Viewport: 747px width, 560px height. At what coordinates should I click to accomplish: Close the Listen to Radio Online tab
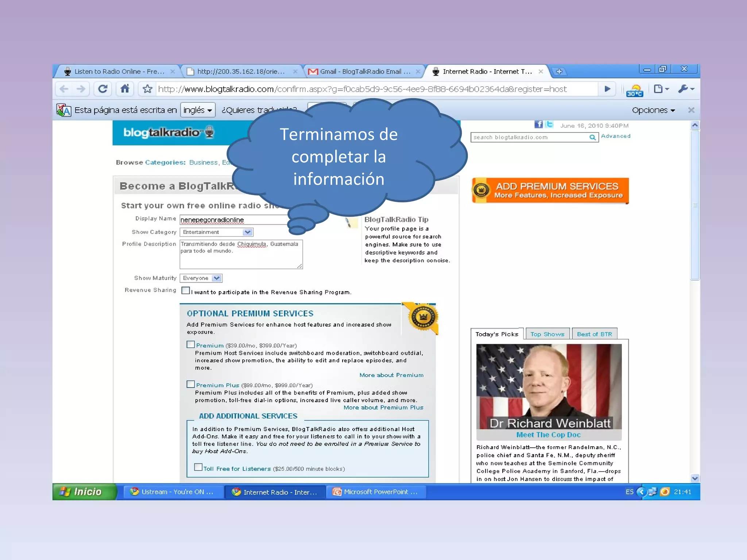pos(173,71)
